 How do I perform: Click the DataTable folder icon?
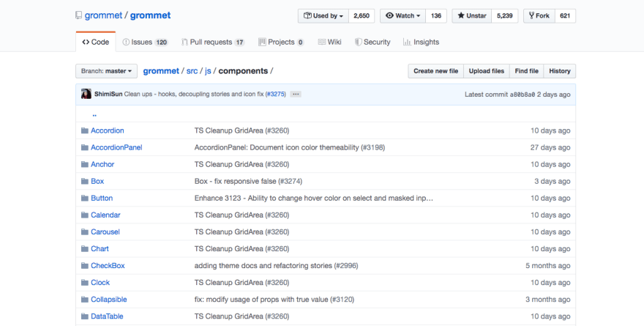pos(85,316)
